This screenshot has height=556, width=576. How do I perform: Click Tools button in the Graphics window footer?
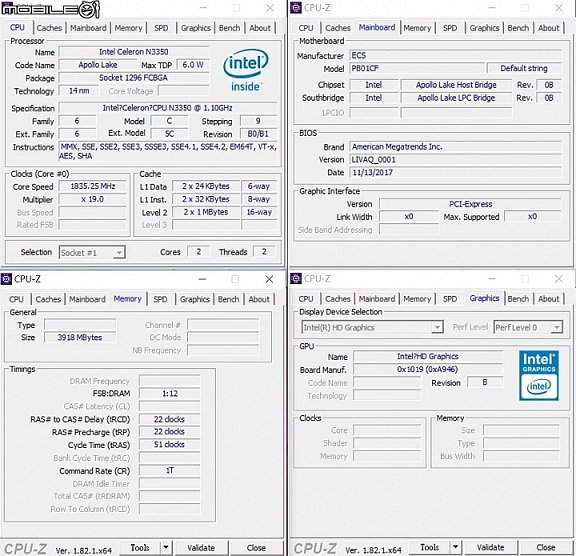[x=429, y=547]
